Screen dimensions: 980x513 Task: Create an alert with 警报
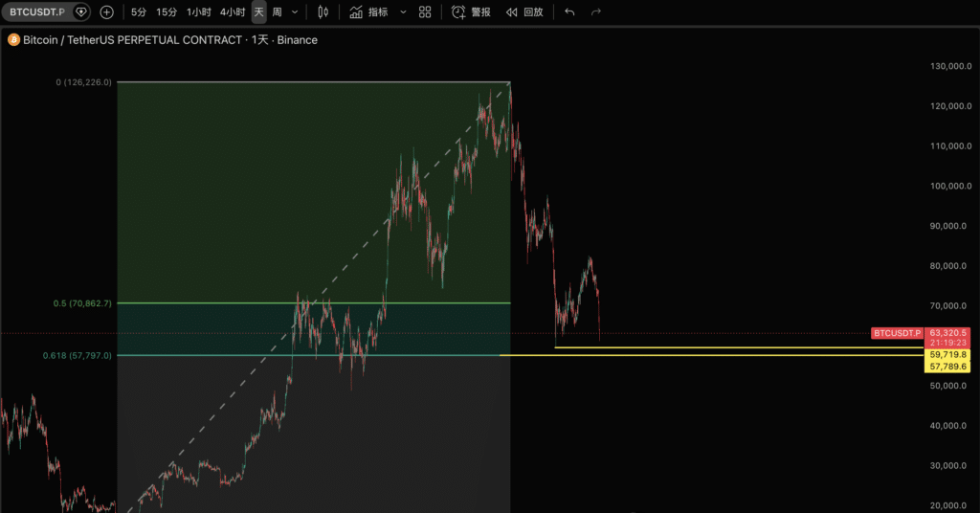tap(471, 11)
